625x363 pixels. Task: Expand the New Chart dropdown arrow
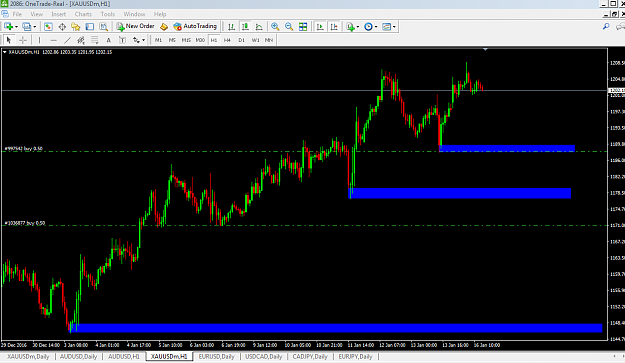pos(16,27)
